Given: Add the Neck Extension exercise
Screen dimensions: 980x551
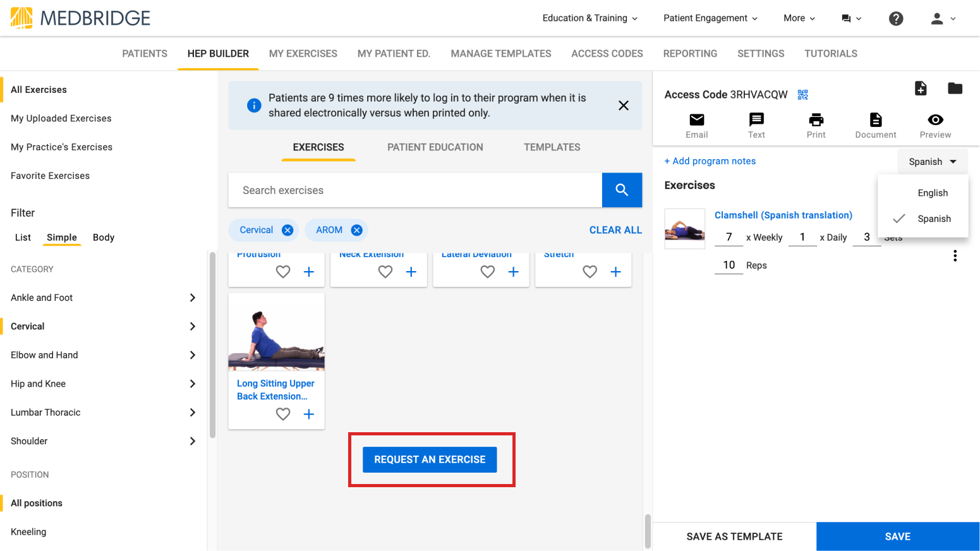Looking at the screenshot, I should pos(411,272).
